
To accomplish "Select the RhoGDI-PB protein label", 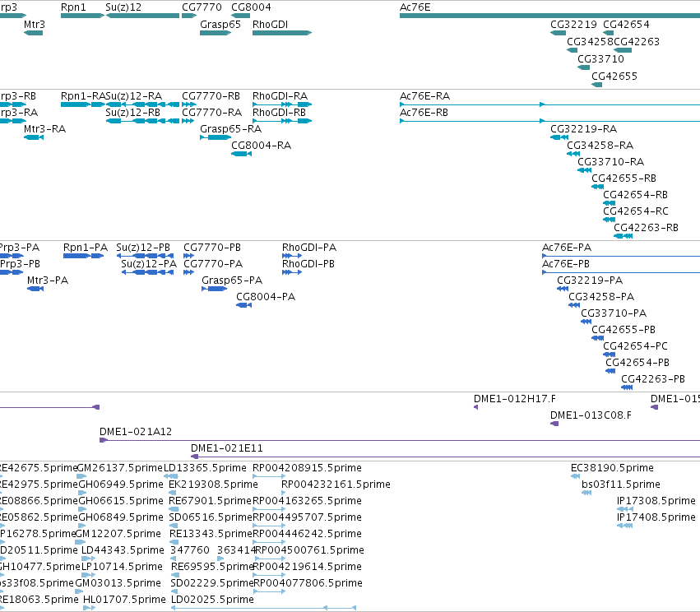I will (308, 264).
